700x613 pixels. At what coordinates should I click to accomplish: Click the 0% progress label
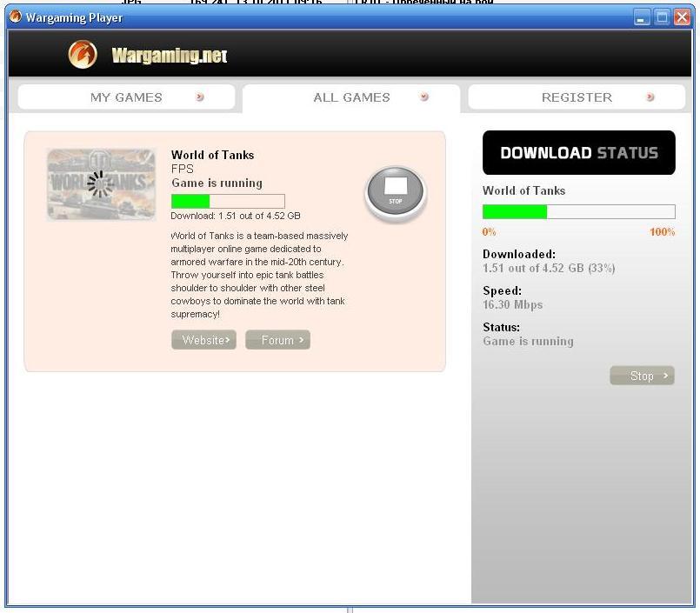tap(489, 231)
